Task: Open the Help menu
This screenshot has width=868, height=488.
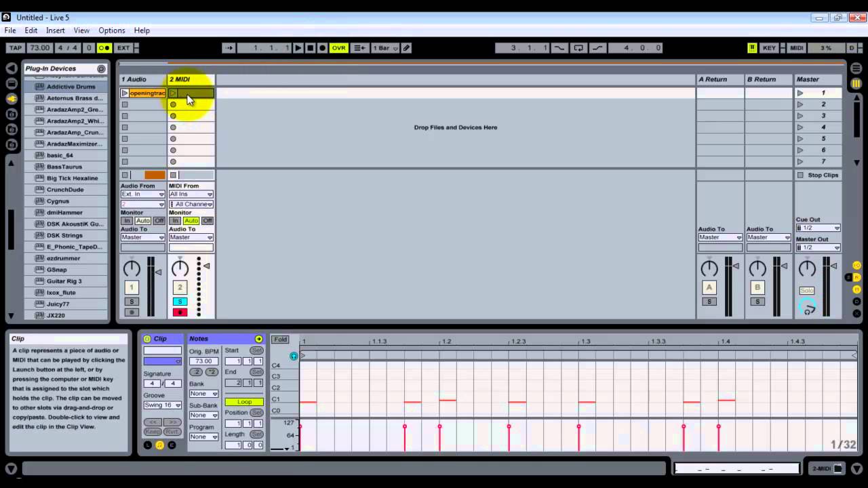Action: [x=142, y=30]
